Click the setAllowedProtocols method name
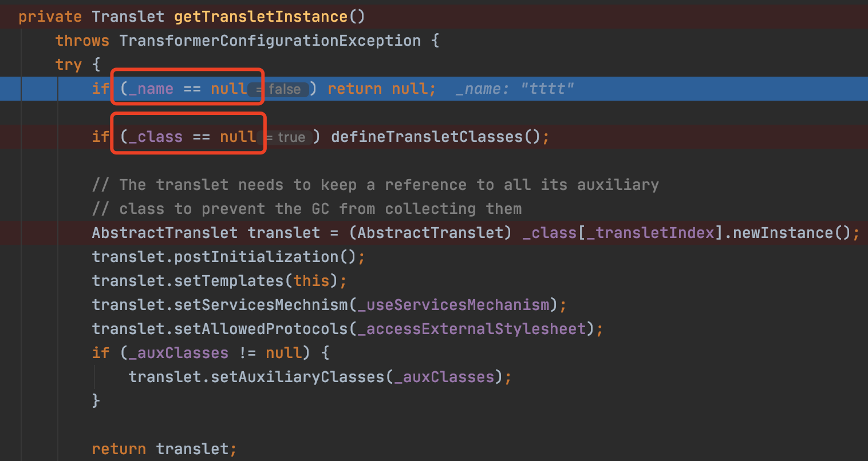The image size is (868, 461). 261,329
